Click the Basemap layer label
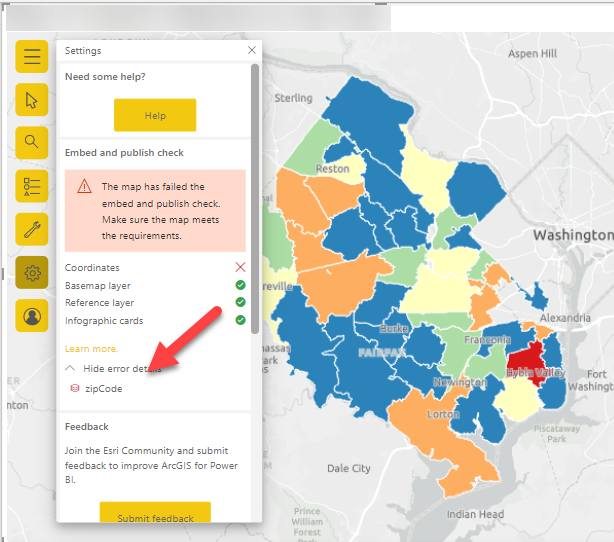614x542 pixels. point(98,285)
